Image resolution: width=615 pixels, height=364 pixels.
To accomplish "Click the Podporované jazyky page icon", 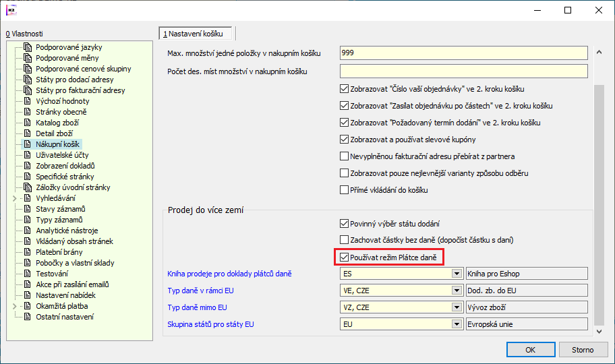I will click(x=28, y=47).
